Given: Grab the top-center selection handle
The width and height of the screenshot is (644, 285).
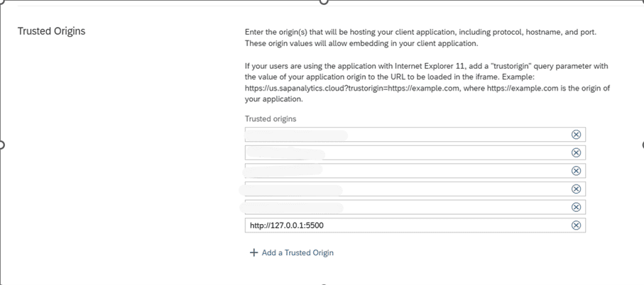Looking at the screenshot, I should pos(324,1).
